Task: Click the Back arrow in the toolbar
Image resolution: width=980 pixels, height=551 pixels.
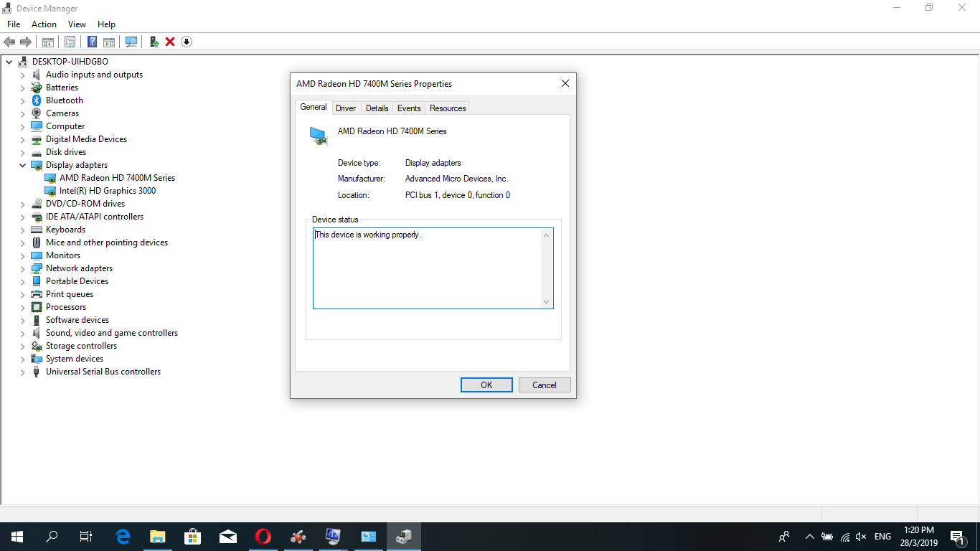Action: tap(9, 42)
